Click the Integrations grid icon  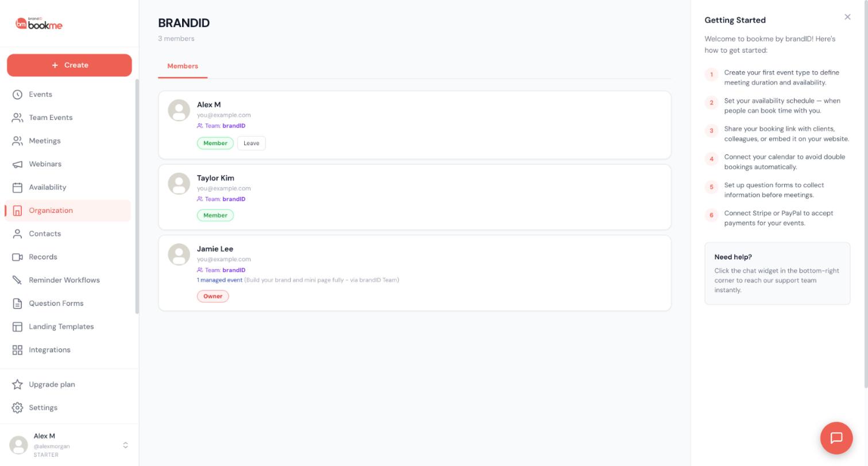point(17,350)
